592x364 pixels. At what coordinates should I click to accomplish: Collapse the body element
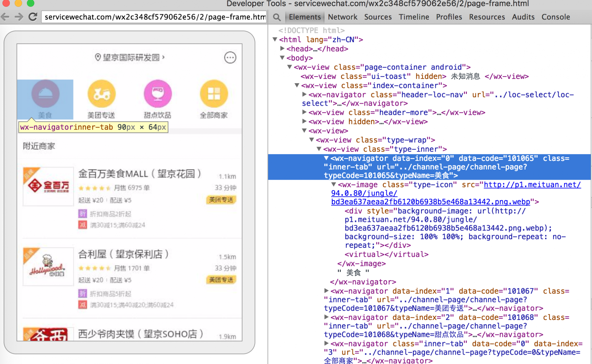[x=282, y=58]
